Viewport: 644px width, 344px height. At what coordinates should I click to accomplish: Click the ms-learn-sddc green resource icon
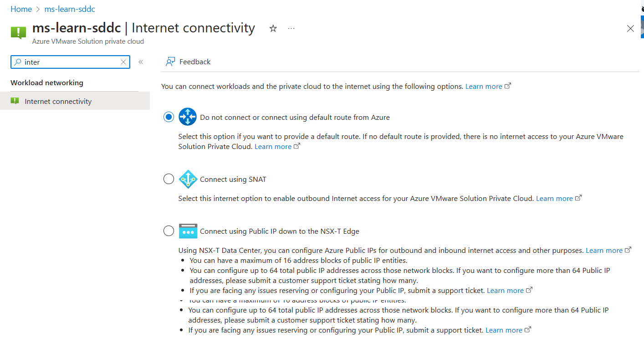pos(18,32)
